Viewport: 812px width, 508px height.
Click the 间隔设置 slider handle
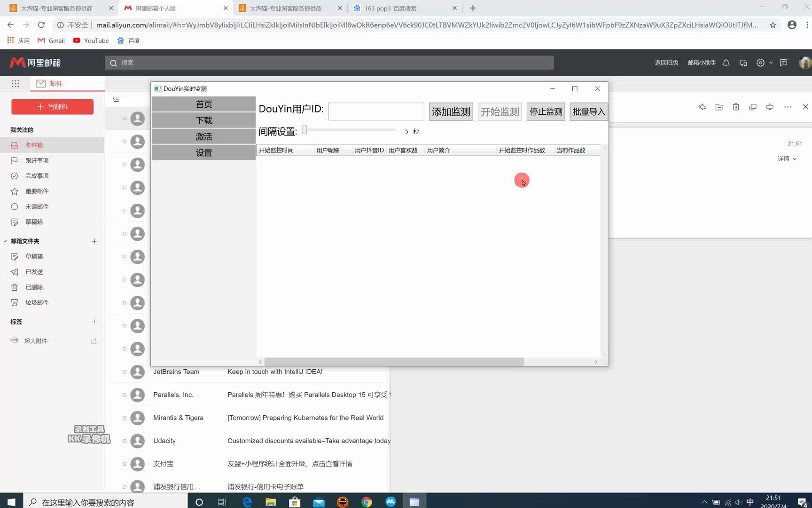pos(304,130)
